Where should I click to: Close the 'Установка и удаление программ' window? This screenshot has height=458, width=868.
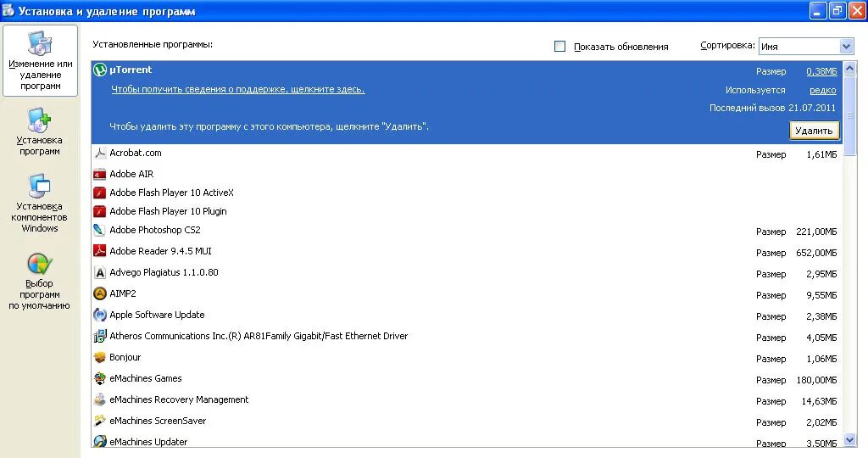point(857,10)
